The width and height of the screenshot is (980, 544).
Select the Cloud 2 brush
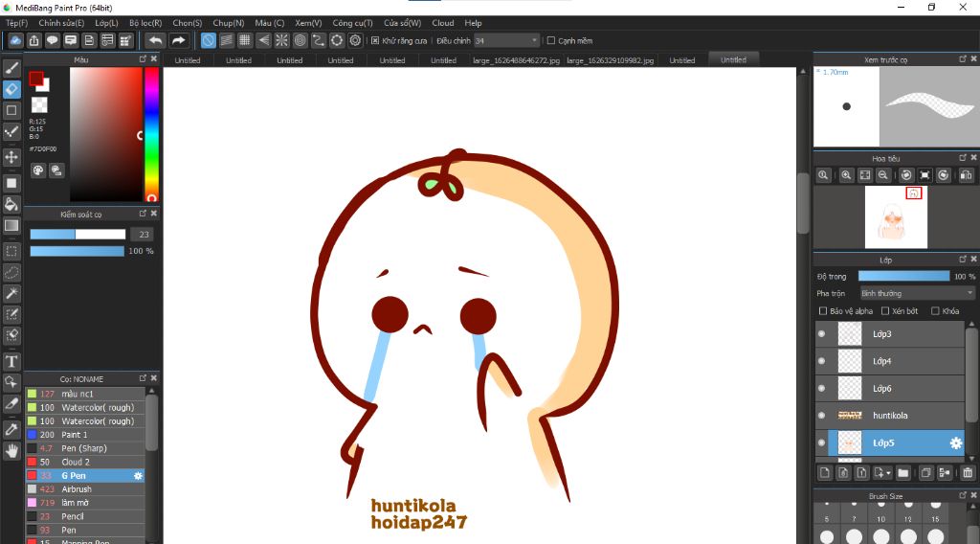pyautogui.click(x=85, y=462)
